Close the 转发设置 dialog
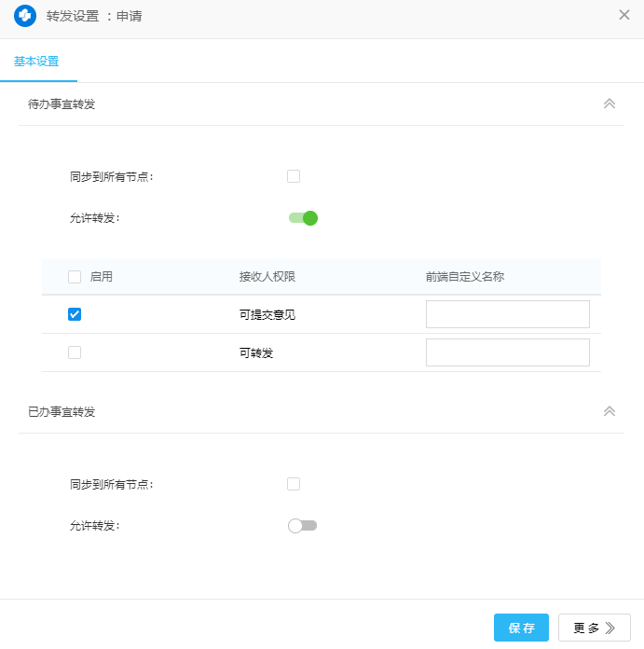The height and width of the screenshot is (649, 644). point(624,15)
